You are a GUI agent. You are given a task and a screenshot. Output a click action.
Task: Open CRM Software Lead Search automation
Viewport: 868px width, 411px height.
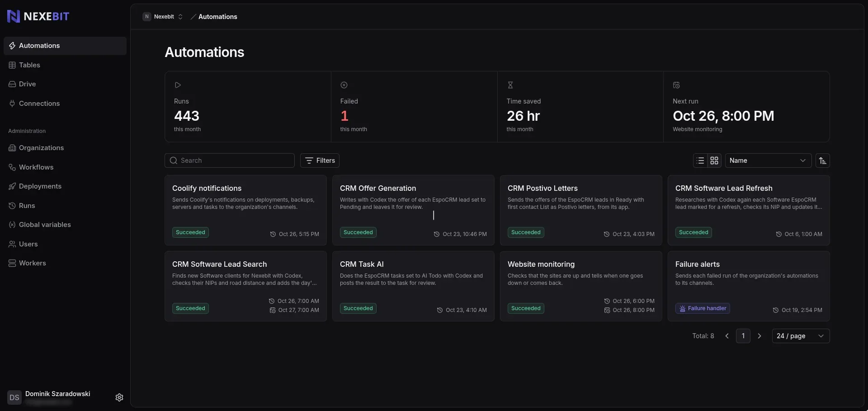pyautogui.click(x=245, y=286)
